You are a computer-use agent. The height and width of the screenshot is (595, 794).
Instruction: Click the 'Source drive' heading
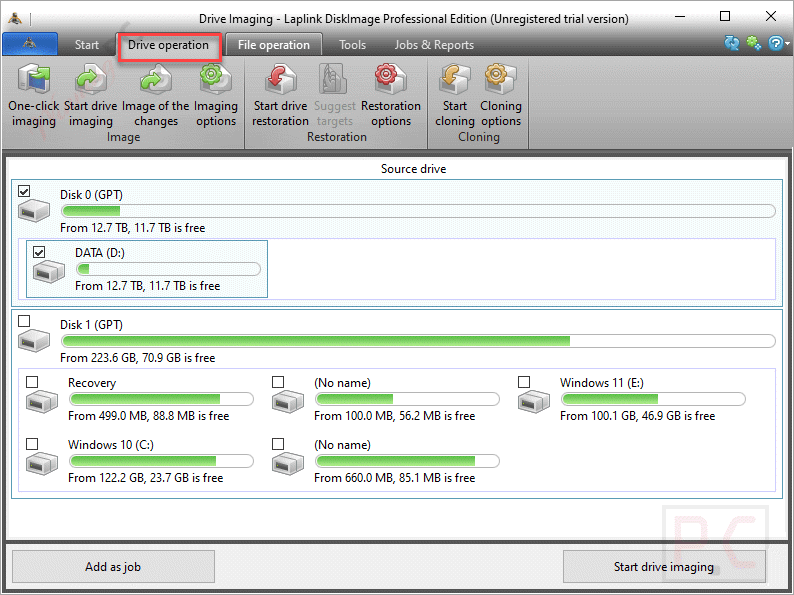[413, 169]
